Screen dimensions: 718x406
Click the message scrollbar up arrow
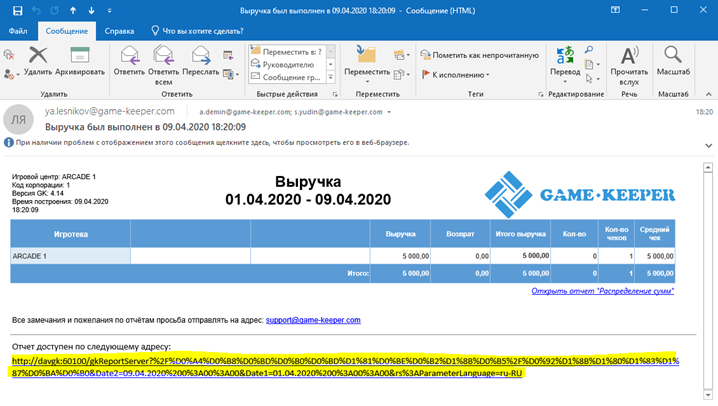[708, 168]
